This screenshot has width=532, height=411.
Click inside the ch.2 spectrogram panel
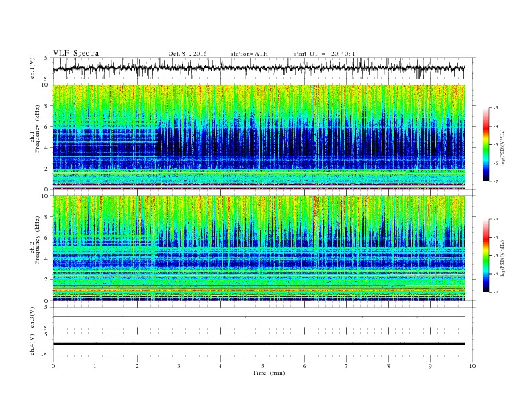click(259, 248)
